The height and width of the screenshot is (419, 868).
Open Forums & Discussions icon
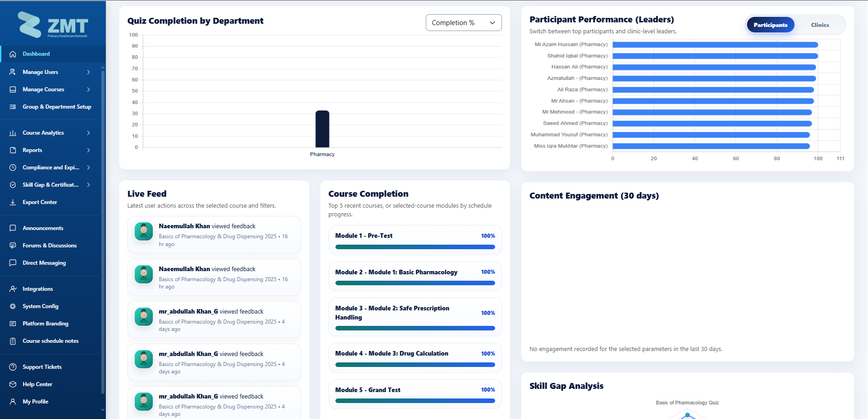13,246
